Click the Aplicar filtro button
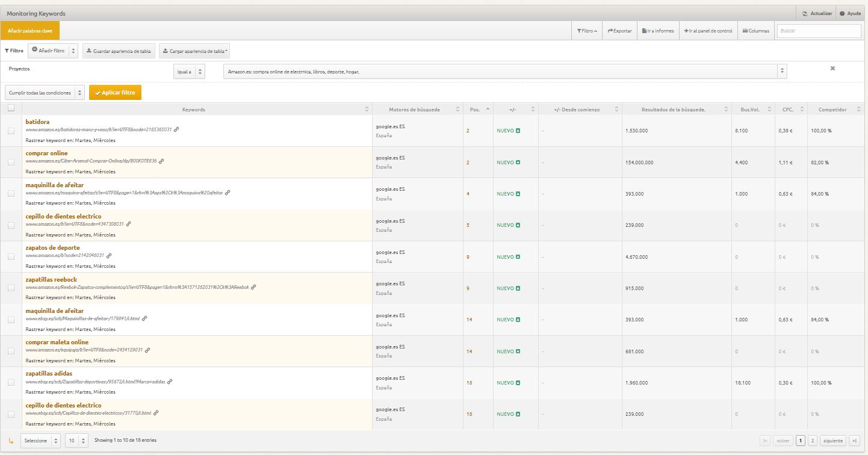Image resolution: width=868 pixels, height=455 pixels. [115, 93]
